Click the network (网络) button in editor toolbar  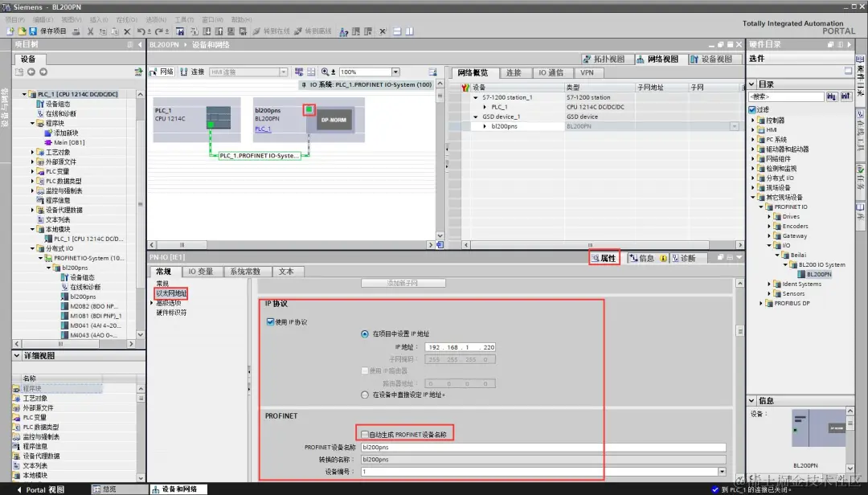click(162, 72)
